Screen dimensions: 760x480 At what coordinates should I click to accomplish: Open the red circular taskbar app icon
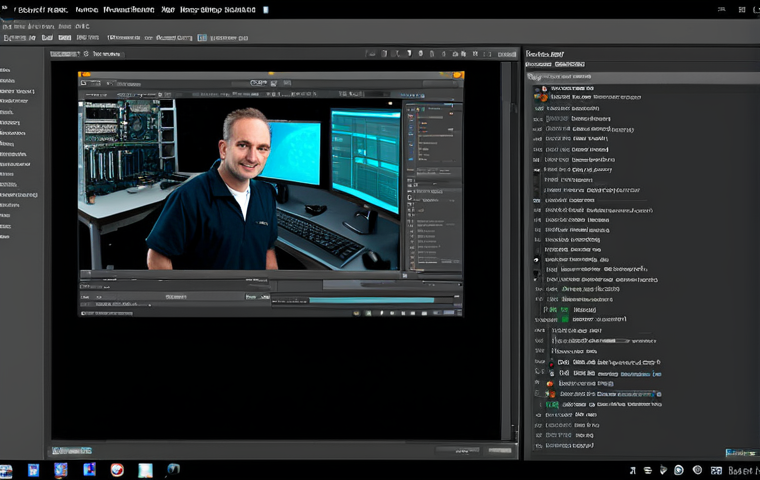[x=117, y=470]
